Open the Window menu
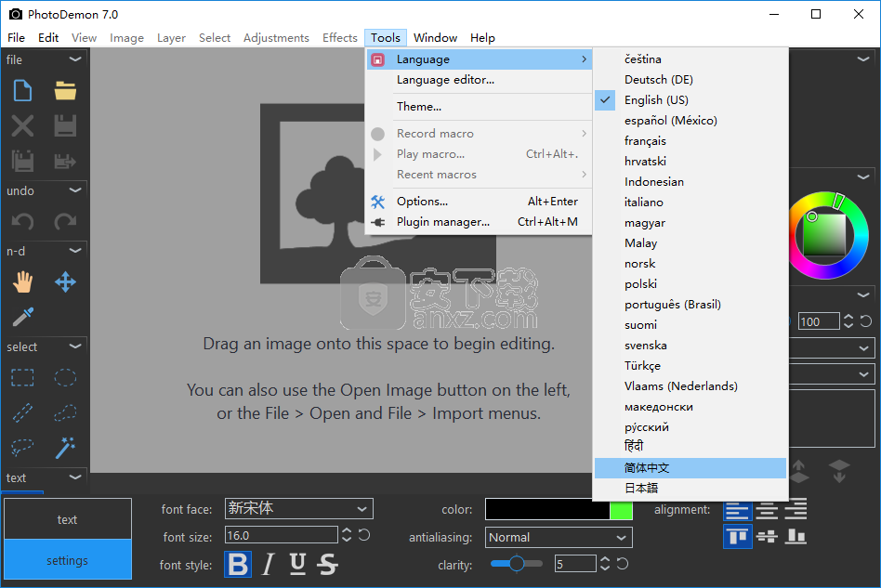The height and width of the screenshot is (588, 881). point(436,38)
